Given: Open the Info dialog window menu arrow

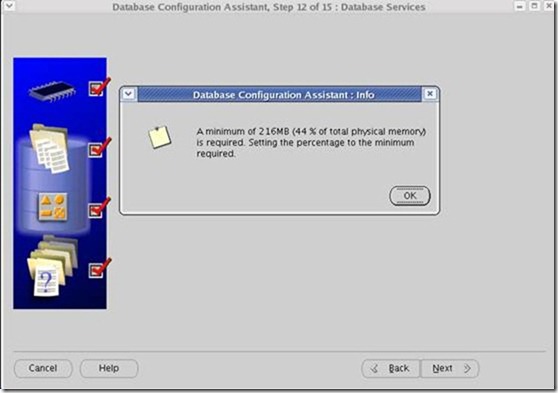Looking at the screenshot, I should coord(128,94).
